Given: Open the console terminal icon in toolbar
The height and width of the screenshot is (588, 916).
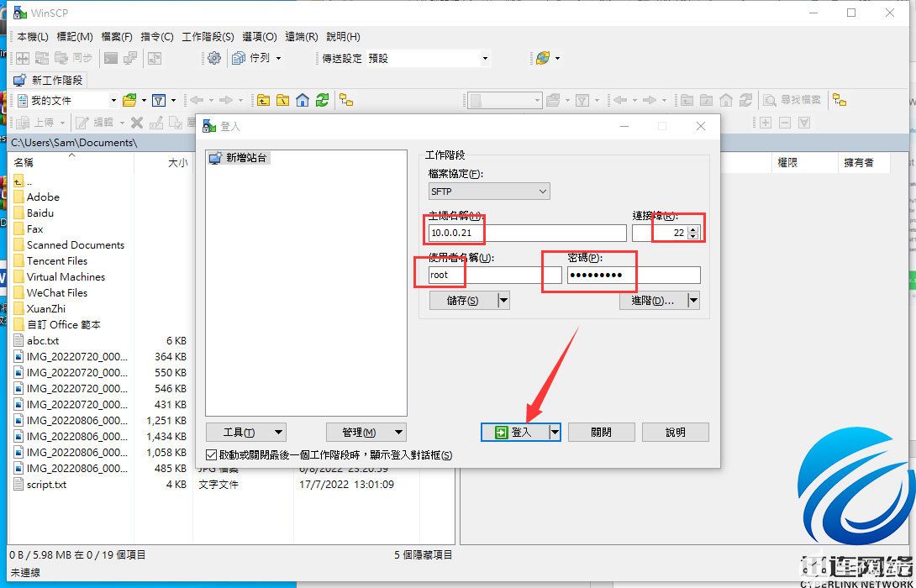Looking at the screenshot, I should (x=110, y=59).
